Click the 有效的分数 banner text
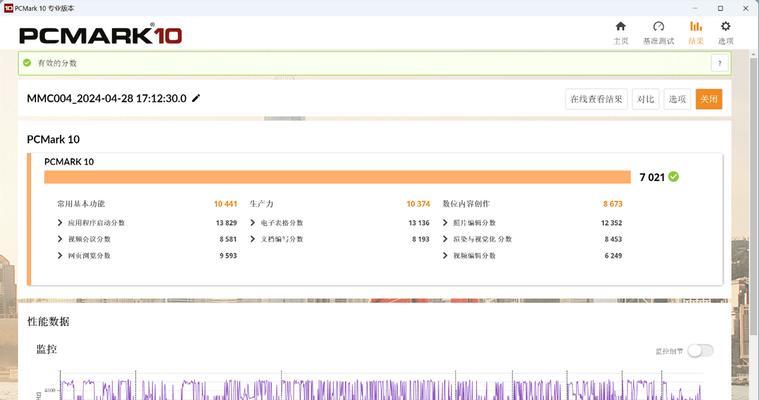759x400 pixels. click(57, 63)
